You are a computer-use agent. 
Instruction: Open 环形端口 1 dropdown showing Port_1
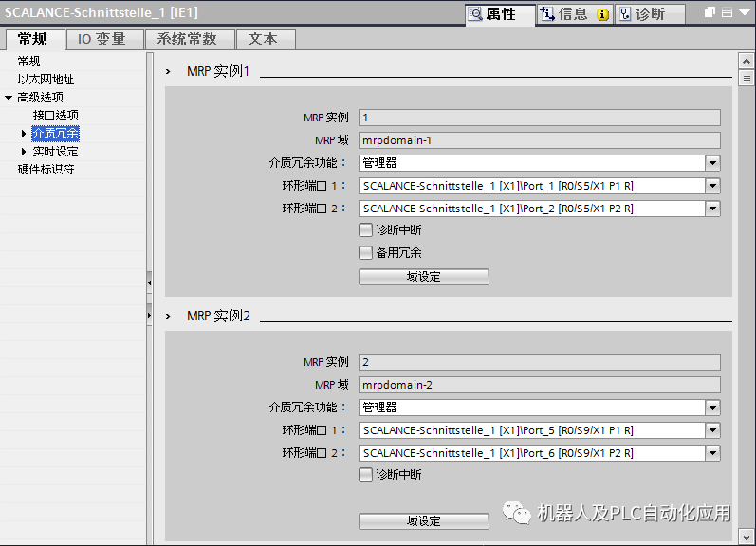pos(712,186)
